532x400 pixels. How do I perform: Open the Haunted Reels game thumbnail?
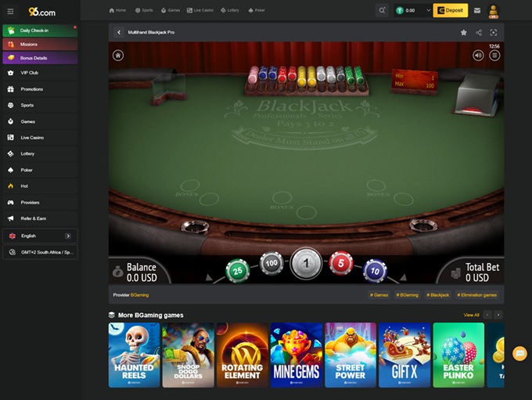[x=135, y=355]
